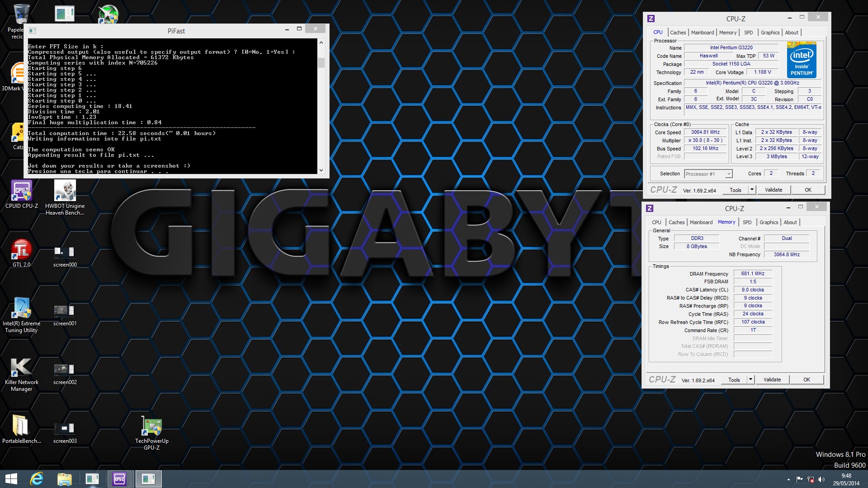Show hidden tray icons arrow
This screenshot has height=488, width=868.
788,479
